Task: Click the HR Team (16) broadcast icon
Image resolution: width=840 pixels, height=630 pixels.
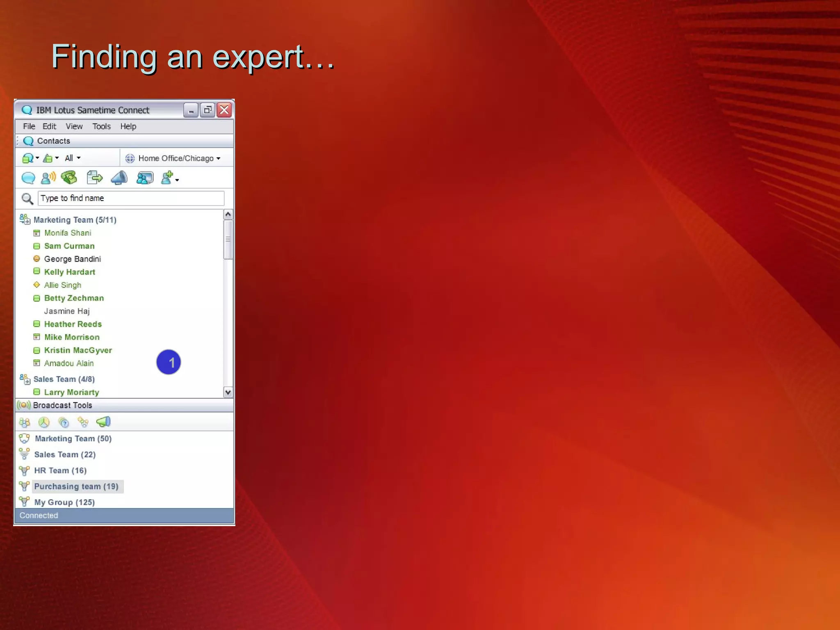Action: click(24, 470)
